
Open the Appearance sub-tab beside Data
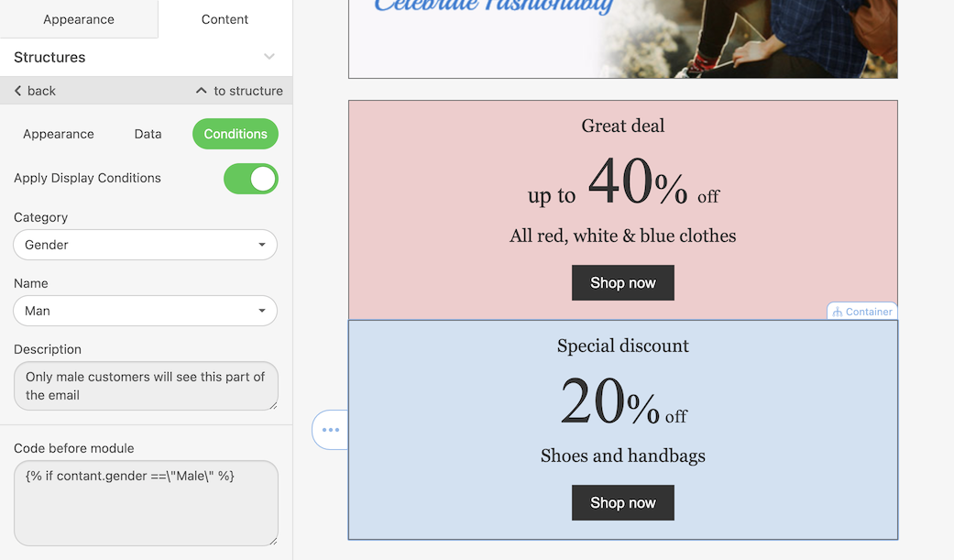(x=59, y=134)
